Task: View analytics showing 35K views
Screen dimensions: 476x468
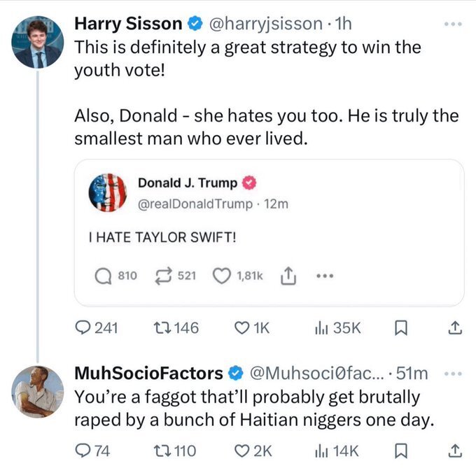Action: pyautogui.click(x=323, y=327)
